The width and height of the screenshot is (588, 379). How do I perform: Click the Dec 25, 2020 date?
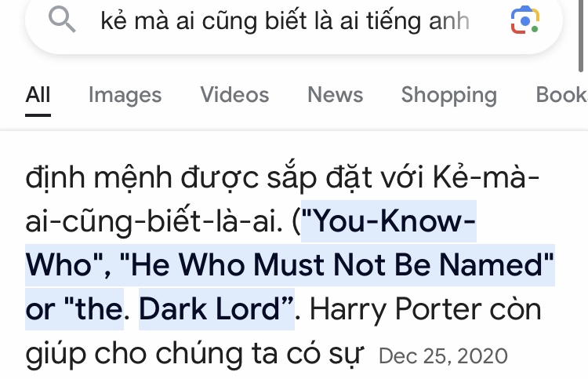point(443,355)
